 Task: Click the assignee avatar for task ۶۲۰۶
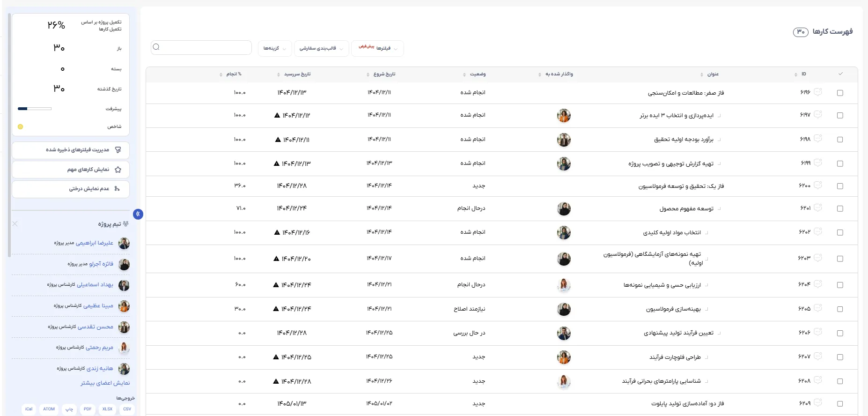pos(564,333)
